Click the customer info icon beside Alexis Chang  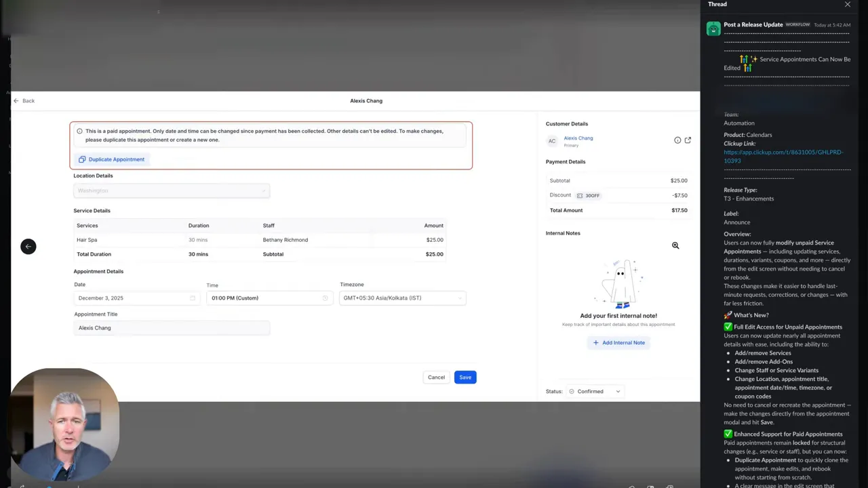677,140
